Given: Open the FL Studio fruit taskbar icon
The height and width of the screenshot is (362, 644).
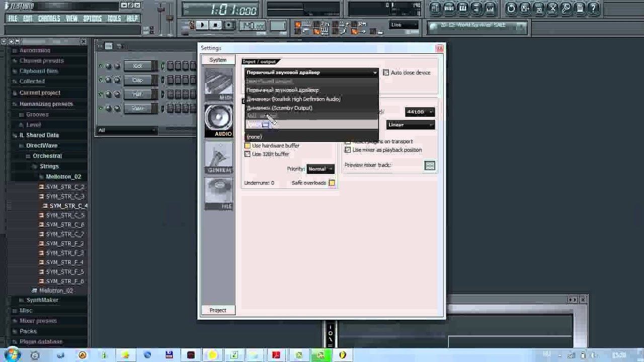Looking at the screenshot, I should coord(343,355).
